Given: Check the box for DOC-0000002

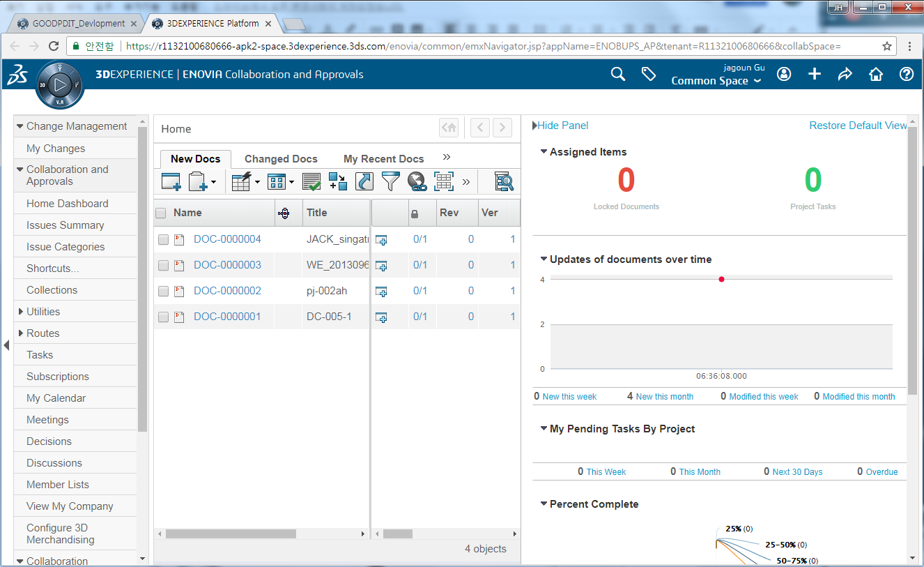Looking at the screenshot, I should pos(163,292).
